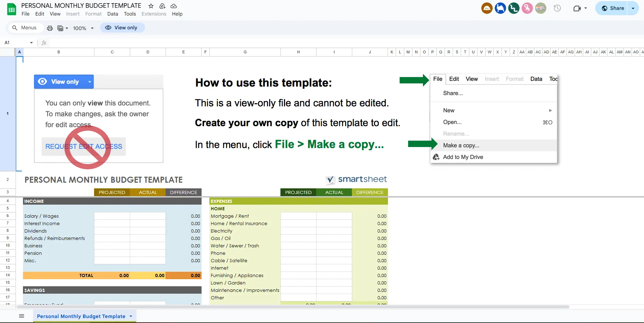Click the pink monkey collaborator avatar
The width and height of the screenshot is (644, 323).
coord(527,8)
